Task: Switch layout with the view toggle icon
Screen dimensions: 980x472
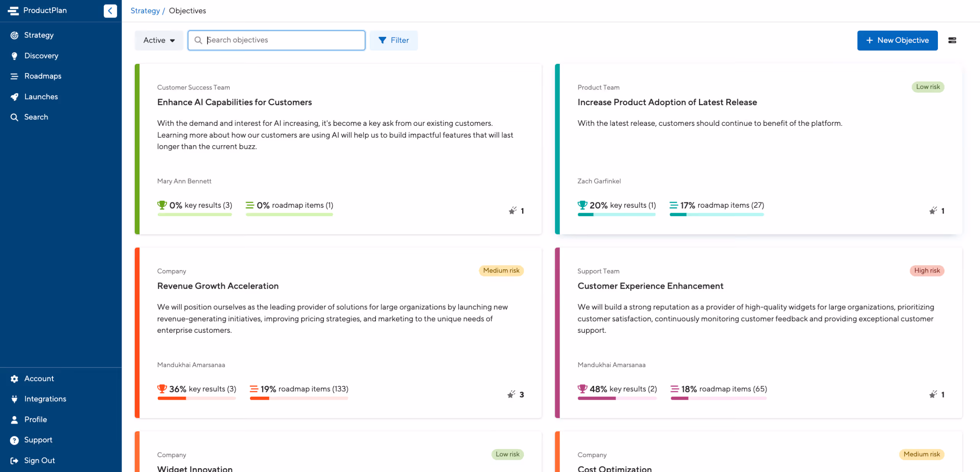Action: click(x=952, y=40)
